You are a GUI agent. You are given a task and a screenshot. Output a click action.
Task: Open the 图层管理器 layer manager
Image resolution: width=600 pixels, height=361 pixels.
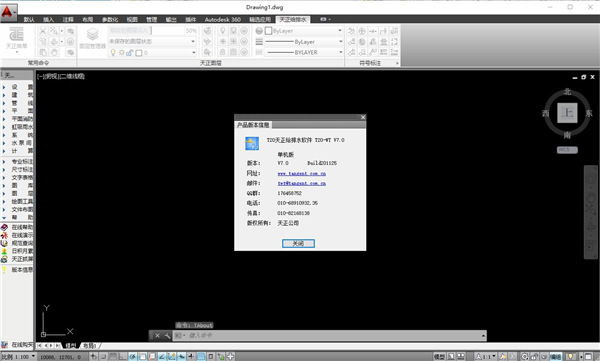tap(93, 38)
